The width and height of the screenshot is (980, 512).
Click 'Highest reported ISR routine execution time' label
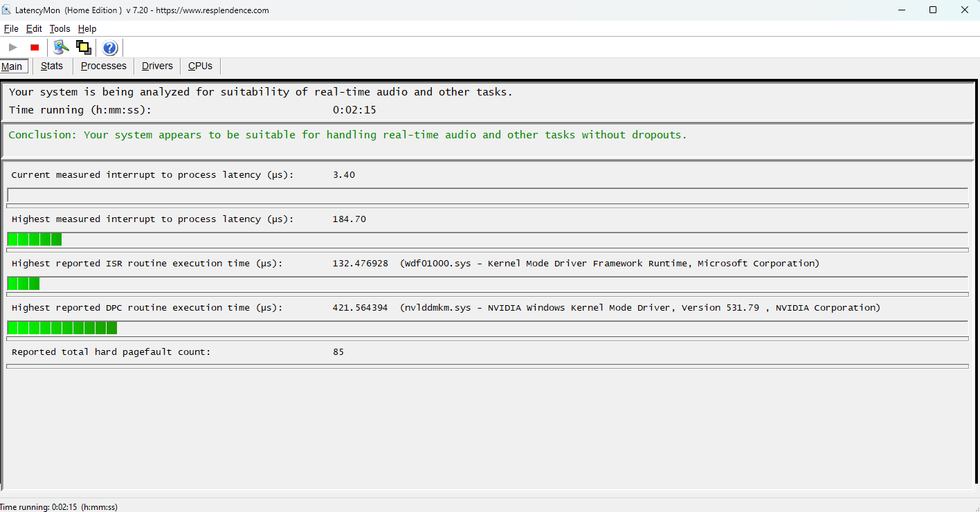coord(147,264)
